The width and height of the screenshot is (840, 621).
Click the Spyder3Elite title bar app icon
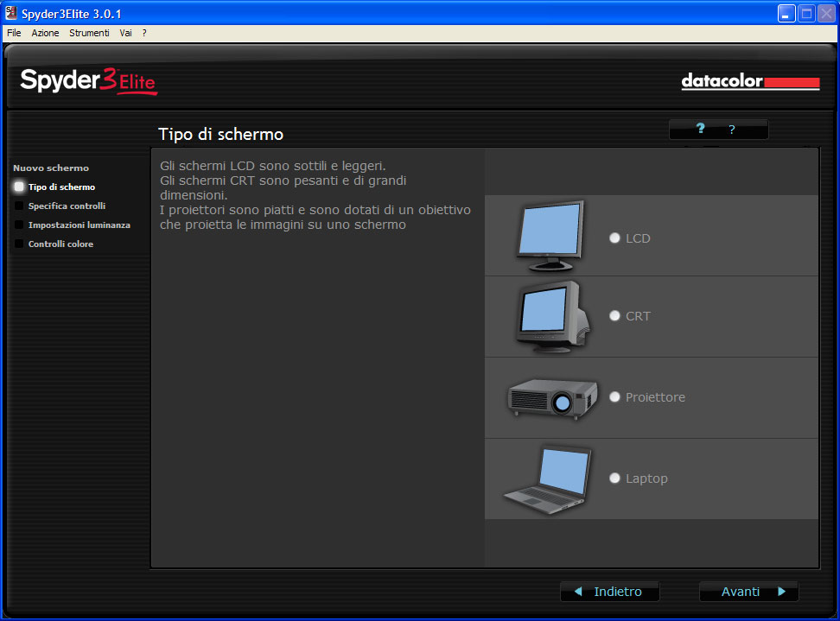click(x=10, y=12)
